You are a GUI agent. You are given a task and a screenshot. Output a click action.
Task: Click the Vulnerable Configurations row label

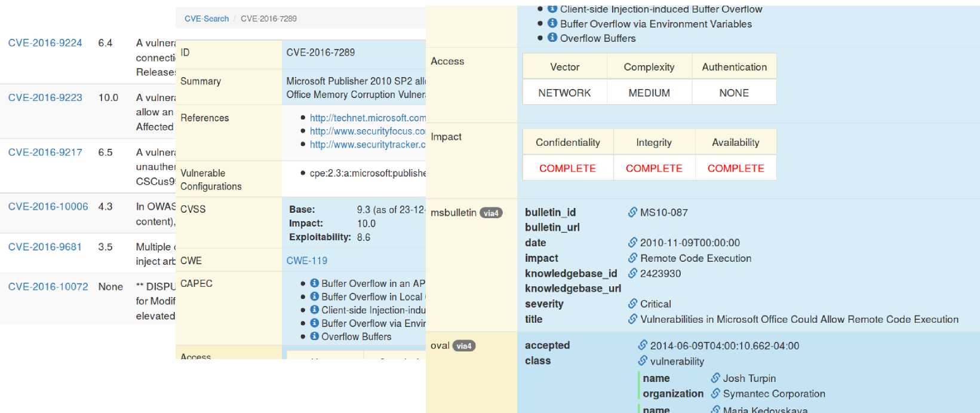(211, 180)
